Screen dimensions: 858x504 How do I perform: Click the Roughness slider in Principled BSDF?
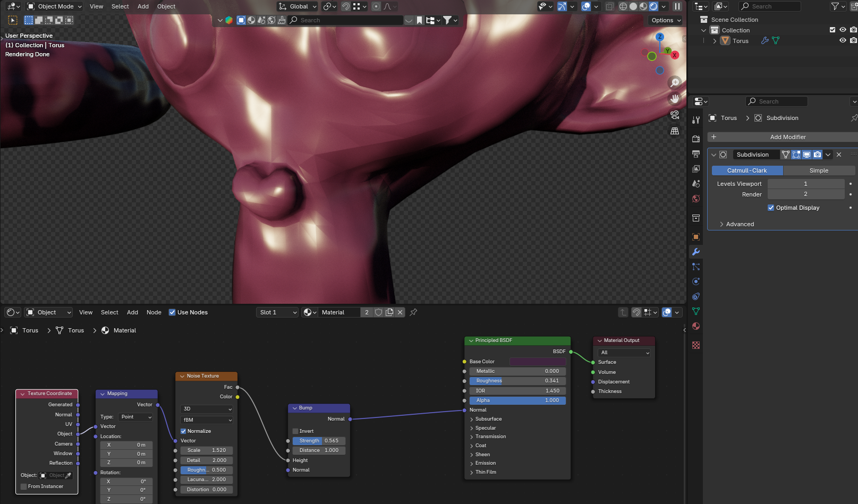point(517,381)
